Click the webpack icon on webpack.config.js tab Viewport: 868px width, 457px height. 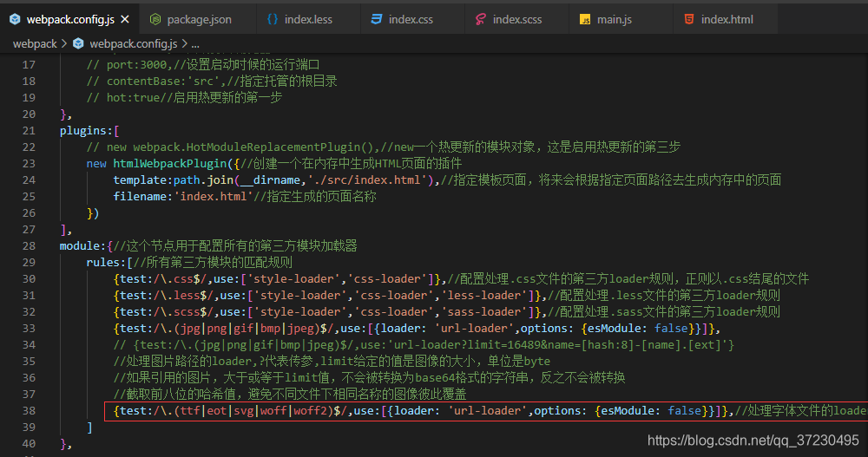pos(15,19)
